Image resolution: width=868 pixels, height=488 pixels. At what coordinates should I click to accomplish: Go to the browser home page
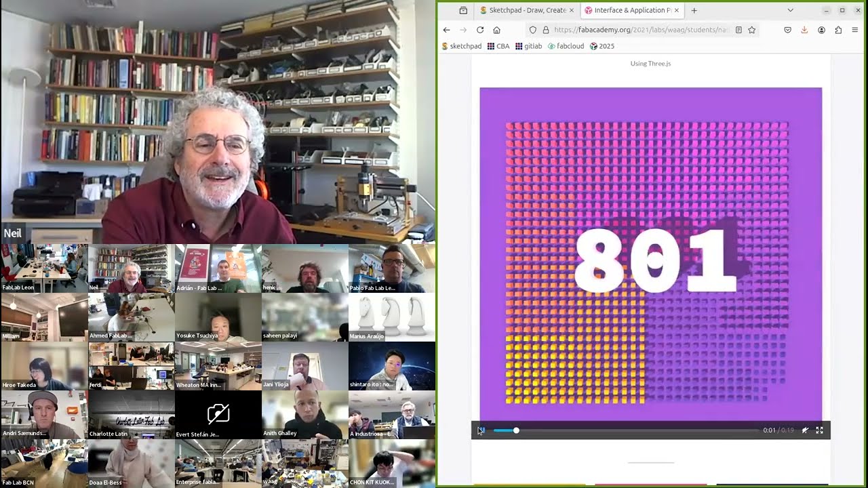coord(496,30)
